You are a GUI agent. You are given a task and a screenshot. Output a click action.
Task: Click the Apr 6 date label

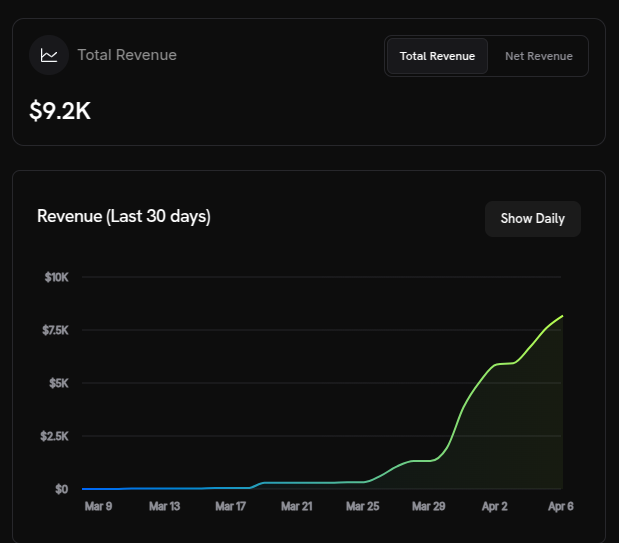tap(561, 506)
